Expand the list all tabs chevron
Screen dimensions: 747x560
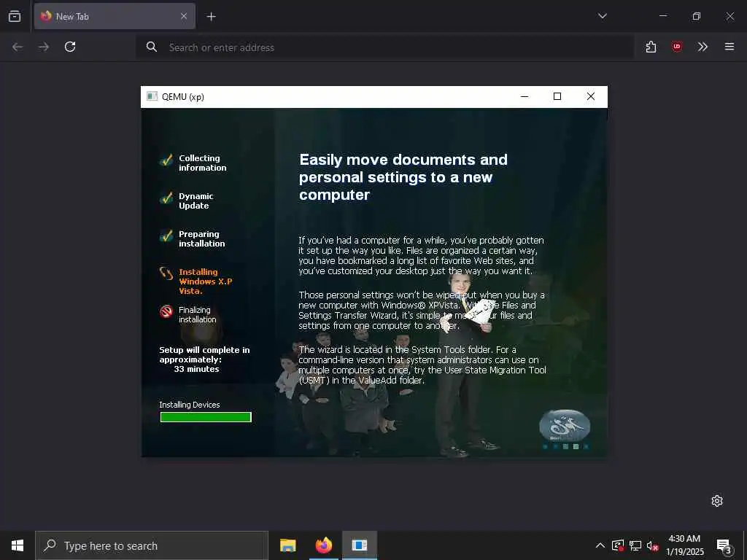click(x=602, y=16)
